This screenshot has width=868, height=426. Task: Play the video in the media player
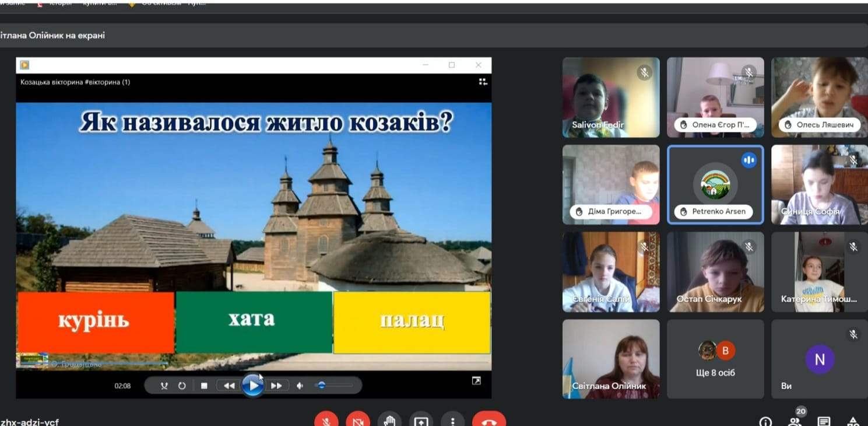click(252, 385)
